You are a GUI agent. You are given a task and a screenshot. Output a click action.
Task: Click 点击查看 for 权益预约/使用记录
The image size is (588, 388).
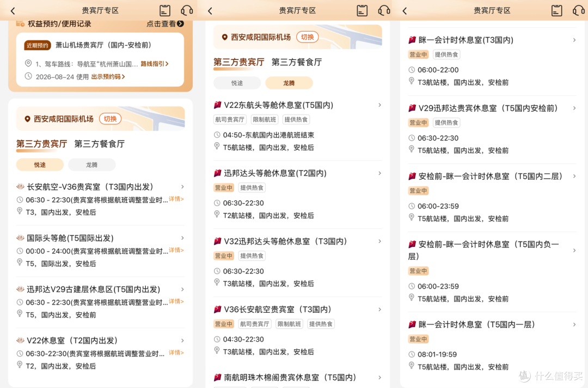click(x=161, y=23)
